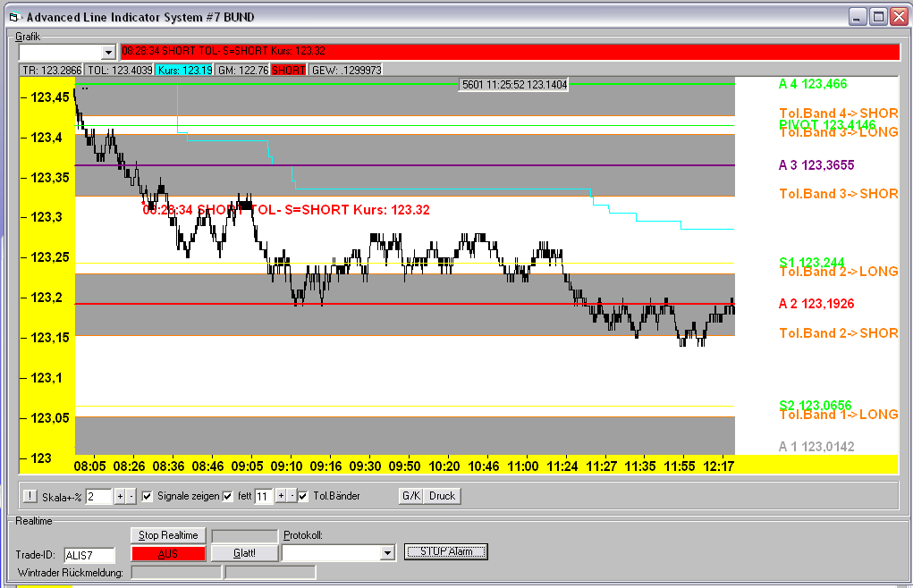Increase the fett line width value
The width and height of the screenshot is (913, 588).
[279, 496]
